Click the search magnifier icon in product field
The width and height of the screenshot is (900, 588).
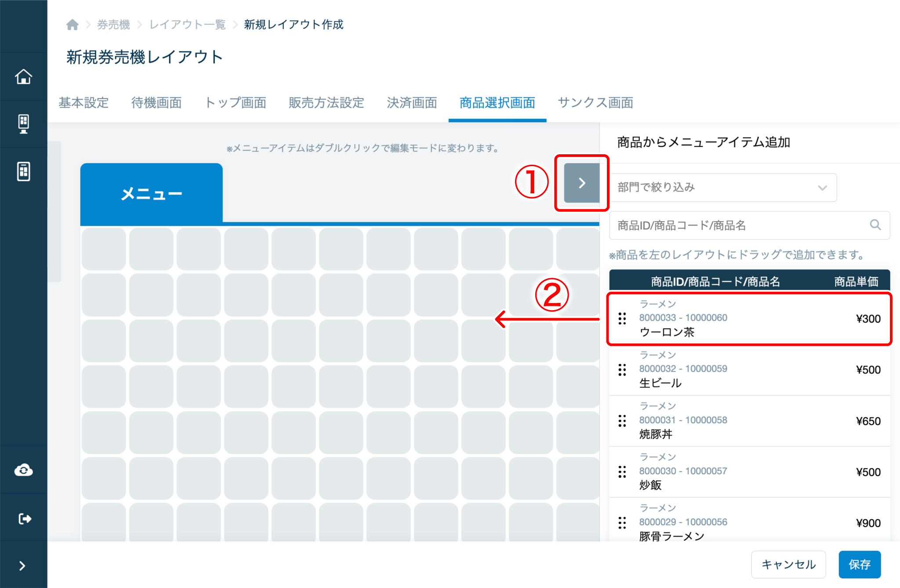(x=875, y=225)
